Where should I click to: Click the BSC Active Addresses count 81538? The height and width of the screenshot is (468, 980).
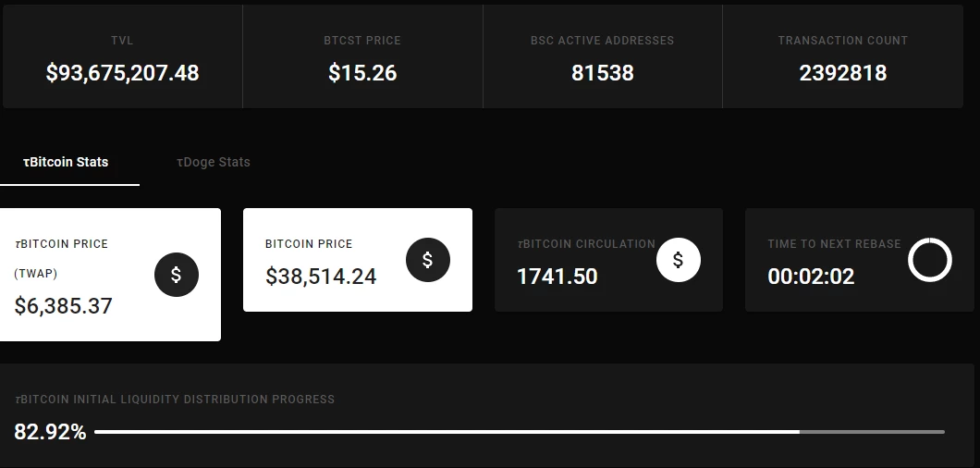coord(603,72)
